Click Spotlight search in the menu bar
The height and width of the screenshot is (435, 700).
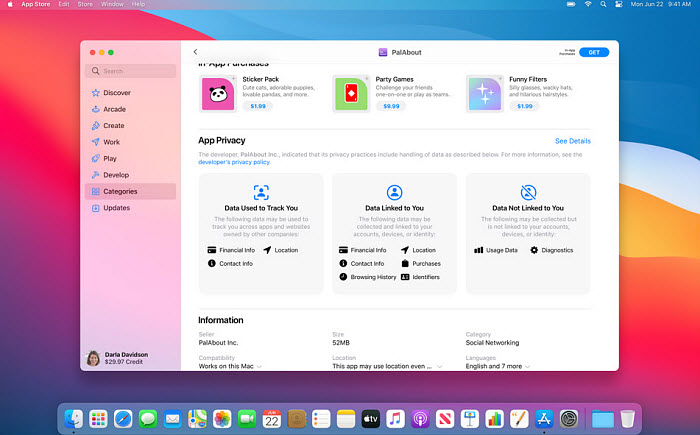tap(603, 4)
